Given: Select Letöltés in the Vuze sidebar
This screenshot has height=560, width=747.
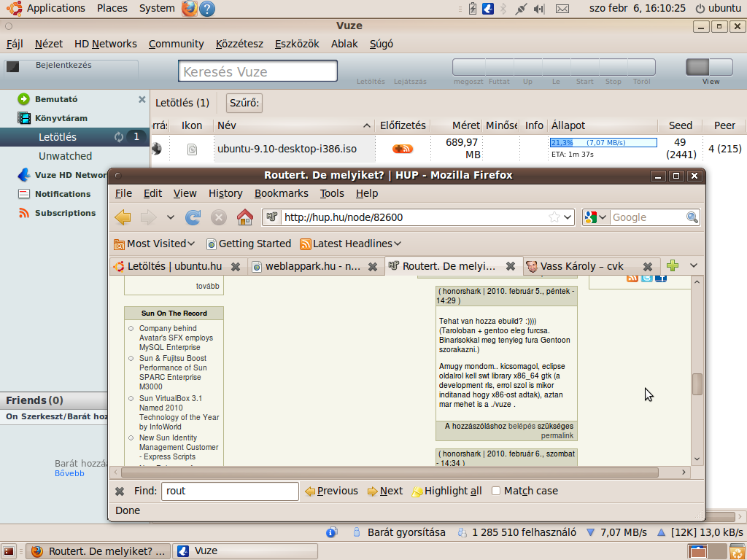Looking at the screenshot, I should coord(75,137).
